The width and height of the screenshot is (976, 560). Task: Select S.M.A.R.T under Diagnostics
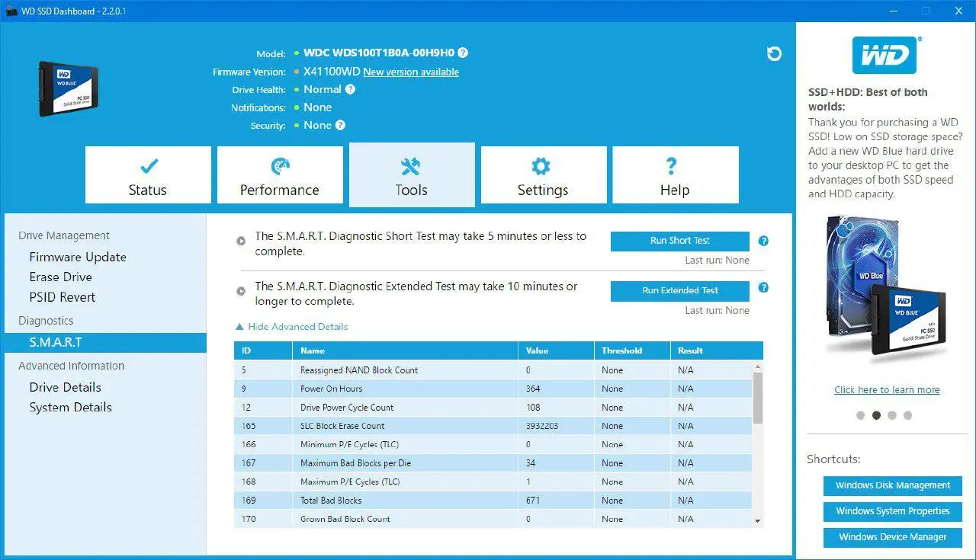105,343
